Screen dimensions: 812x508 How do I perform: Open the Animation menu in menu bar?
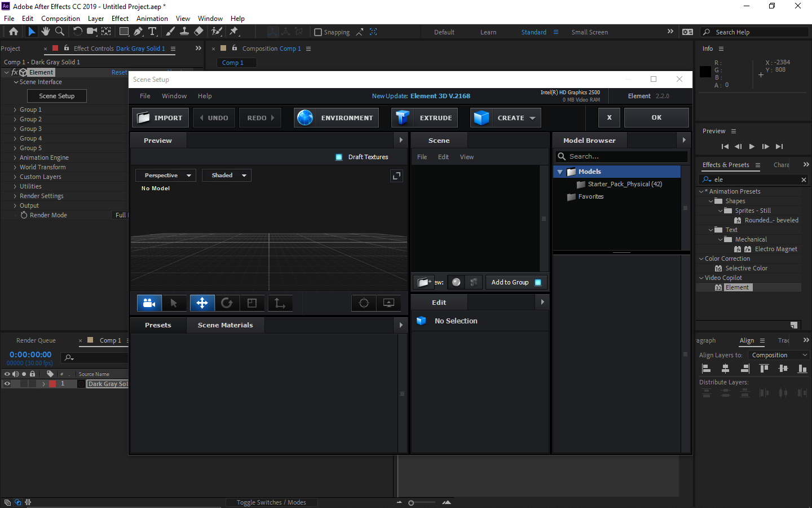point(152,18)
